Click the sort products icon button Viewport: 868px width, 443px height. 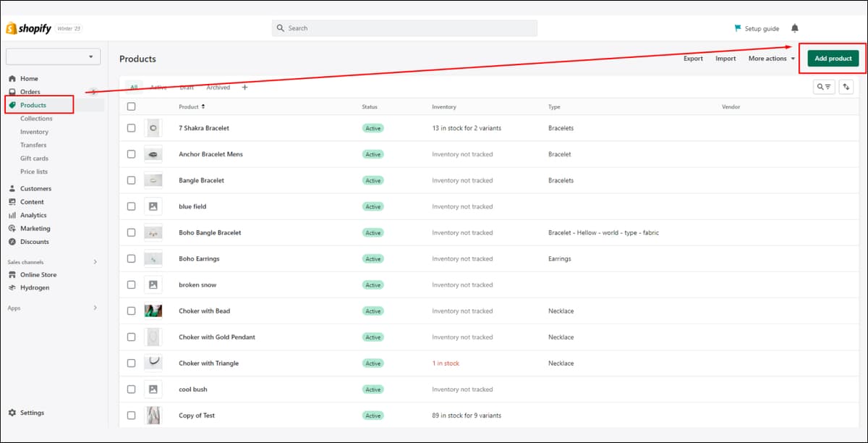[x=846, y=86]
